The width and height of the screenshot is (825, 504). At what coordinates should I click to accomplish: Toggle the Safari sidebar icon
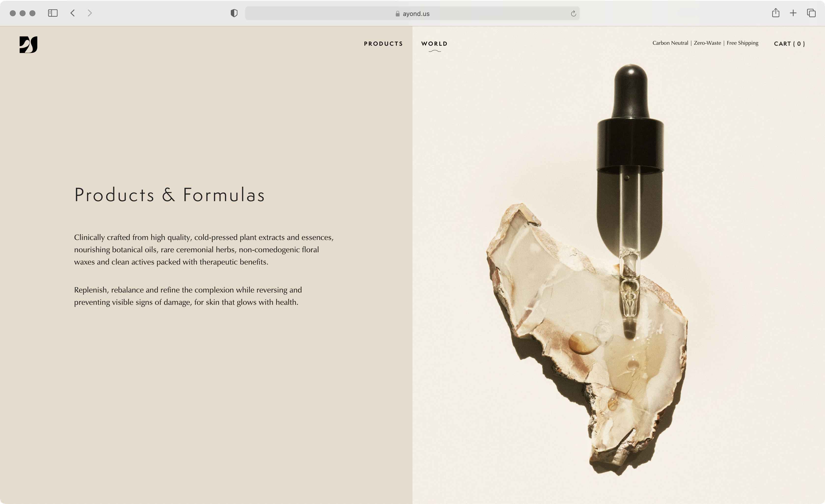(x=53, y=13)
